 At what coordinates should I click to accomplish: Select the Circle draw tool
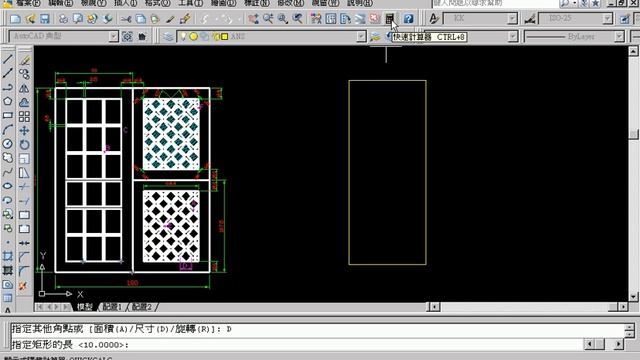click(7, 144)
